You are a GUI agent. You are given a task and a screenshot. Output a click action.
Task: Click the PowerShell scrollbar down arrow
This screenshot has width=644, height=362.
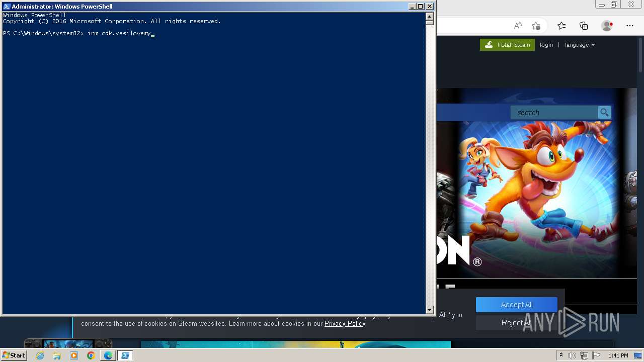pyautogui.click(x=429, y=310)
